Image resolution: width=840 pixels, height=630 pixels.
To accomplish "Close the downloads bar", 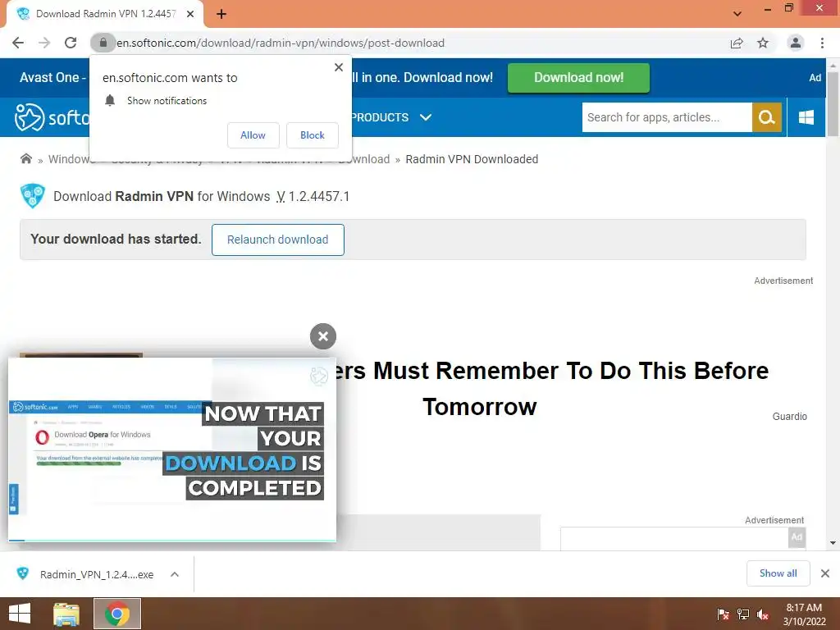I will 825,573.
